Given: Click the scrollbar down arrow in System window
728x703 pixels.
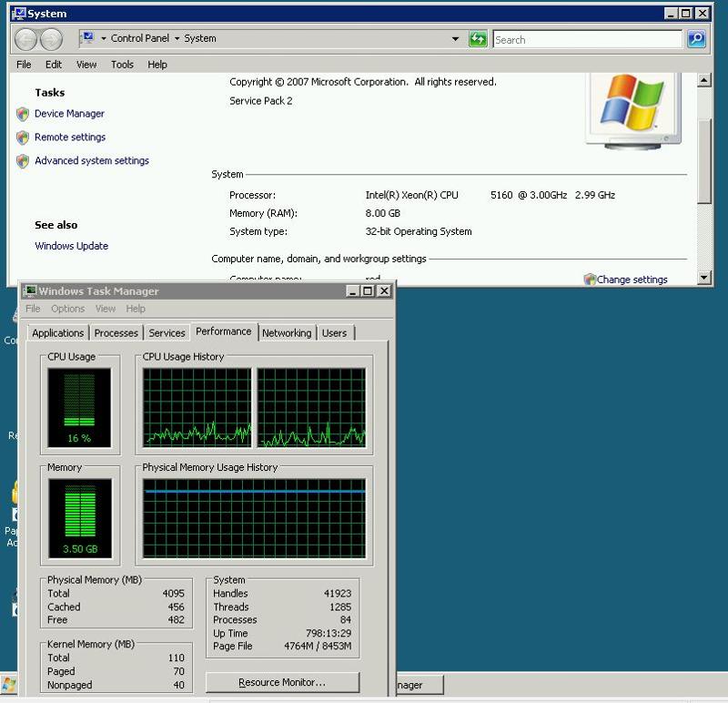Looking at the screenshot, I should [x=703, y=278].
